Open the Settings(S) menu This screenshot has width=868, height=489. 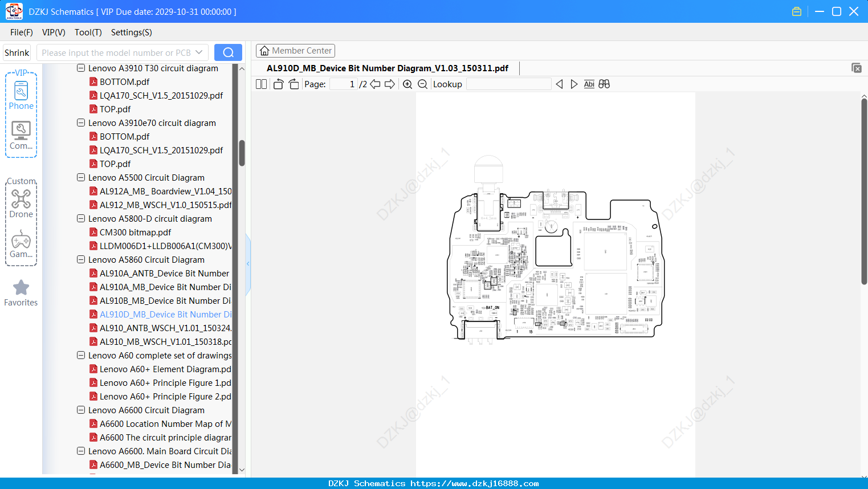pyautogui.click(x=132, y=32)
